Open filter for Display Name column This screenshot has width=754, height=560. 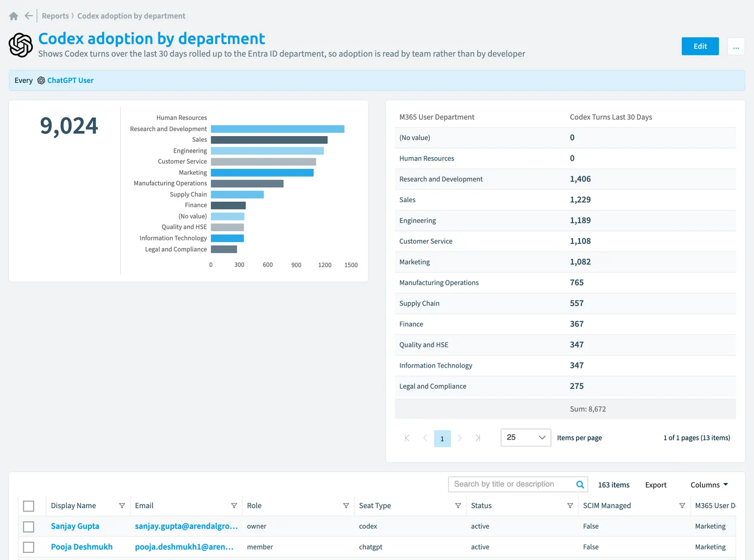point(122,505)
